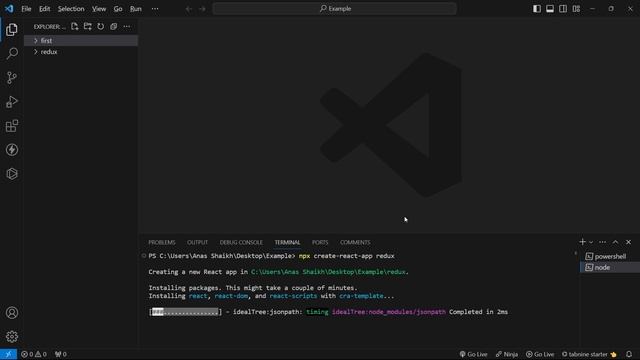Switch to the Problems tab

click(162, 242)
